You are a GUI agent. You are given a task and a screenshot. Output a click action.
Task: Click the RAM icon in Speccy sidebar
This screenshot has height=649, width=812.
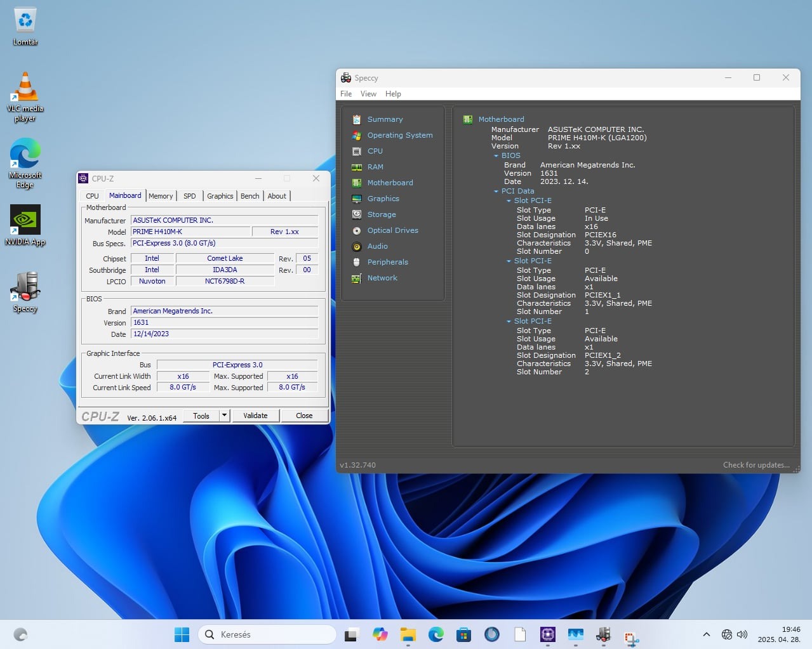(357, 167)
